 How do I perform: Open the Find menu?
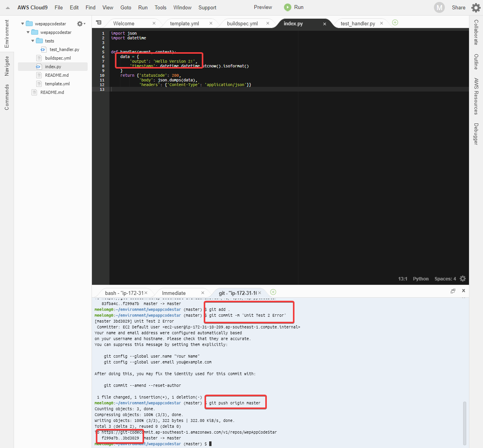point(90,7)
